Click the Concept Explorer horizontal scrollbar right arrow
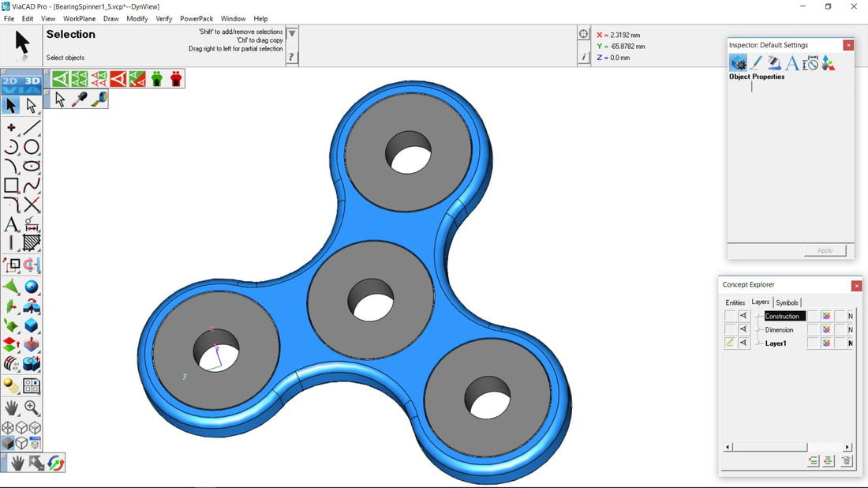The width and height of the screenshot is (868, 488). coord(847,447)
